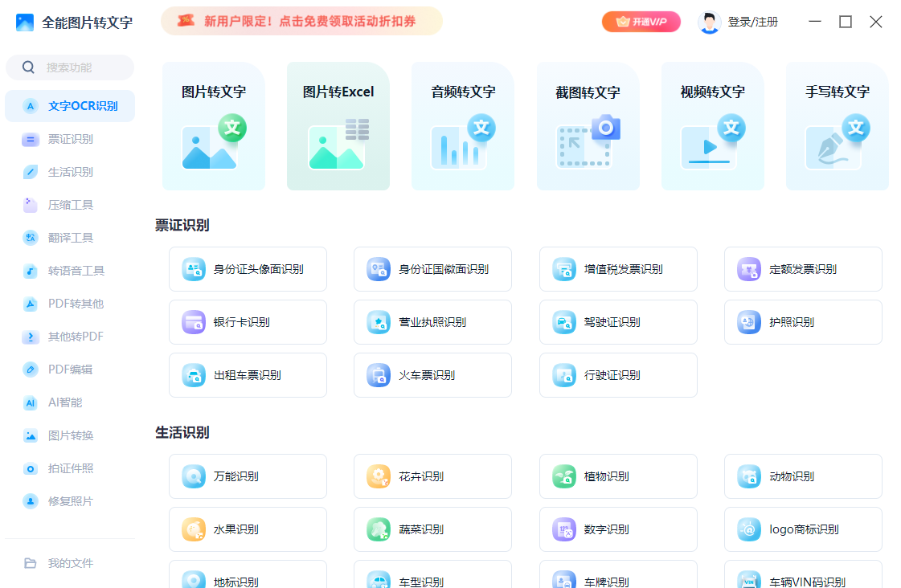This screenshot has height=588, width=901.
Task: Click the 万能识别 icon
Action: (194, 476)
